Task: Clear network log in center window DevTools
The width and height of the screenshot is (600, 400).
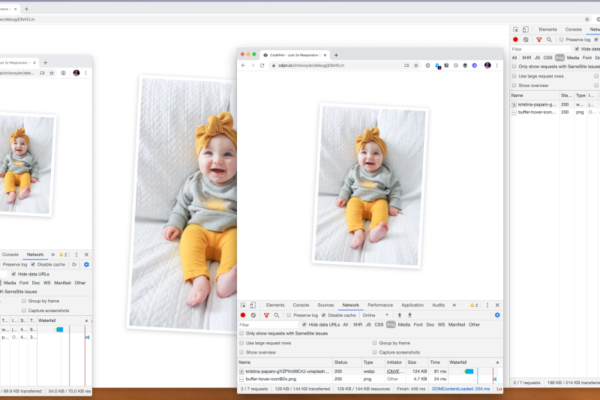Action: coord(253,315)
